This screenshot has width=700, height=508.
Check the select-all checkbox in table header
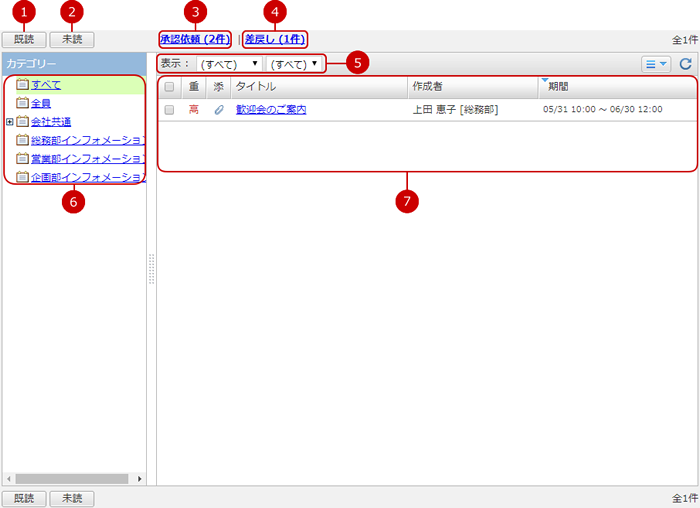point(169,87)
